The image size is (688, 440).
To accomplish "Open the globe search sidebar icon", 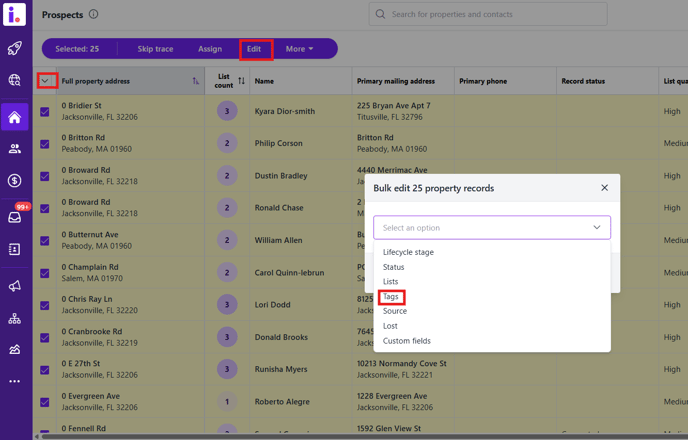I will tap(14, 81).
